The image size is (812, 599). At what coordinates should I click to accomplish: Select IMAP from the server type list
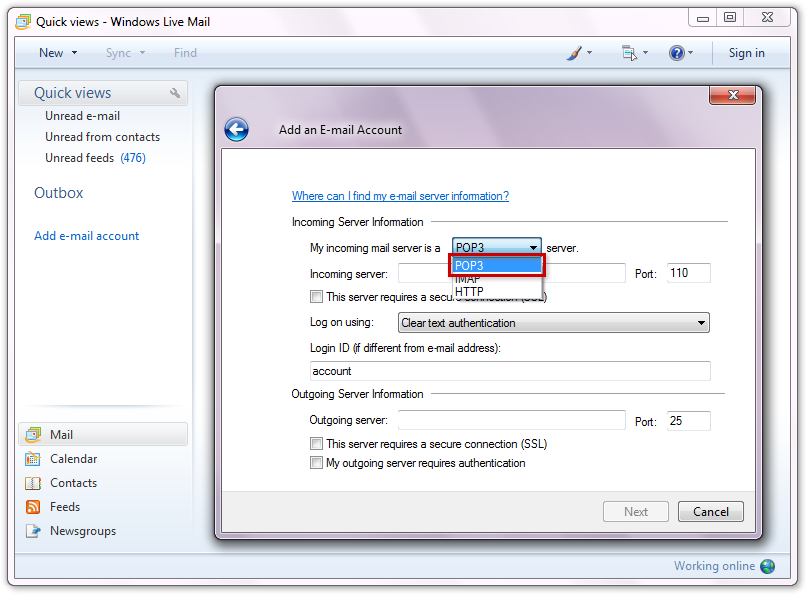[x=497, y=279]
